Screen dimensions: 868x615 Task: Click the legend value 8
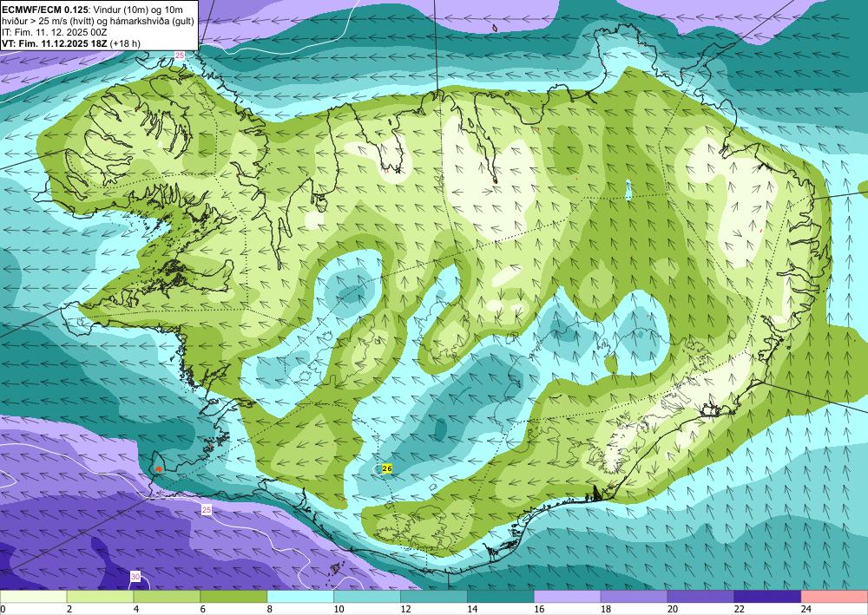[x=270, y=610]
